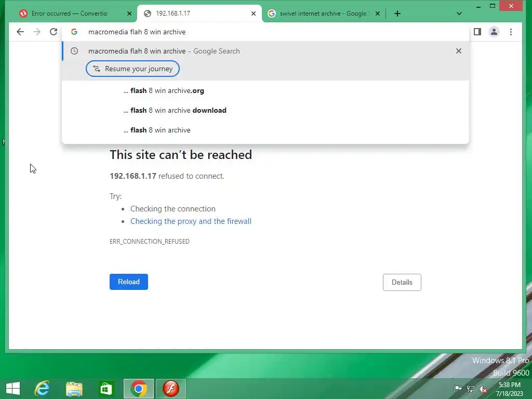Close the 192.168.1.17 tab

pyautogui.click(x=254, y=14)
